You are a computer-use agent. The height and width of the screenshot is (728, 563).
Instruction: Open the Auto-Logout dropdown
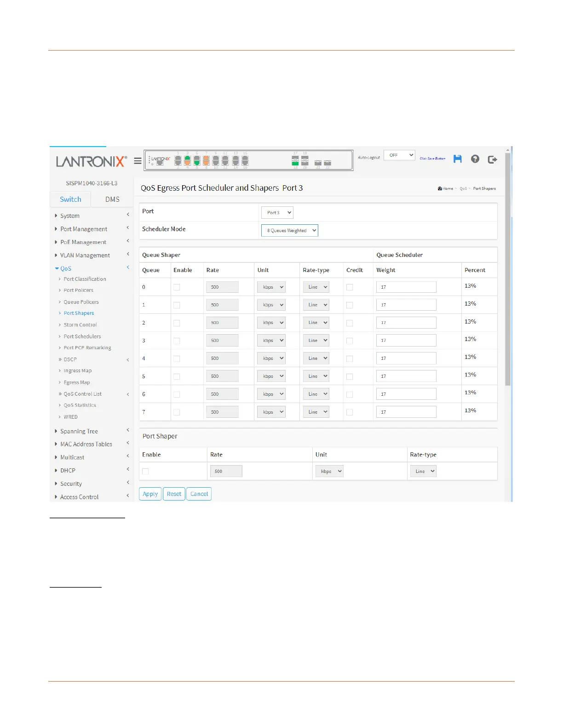[399, 155]
